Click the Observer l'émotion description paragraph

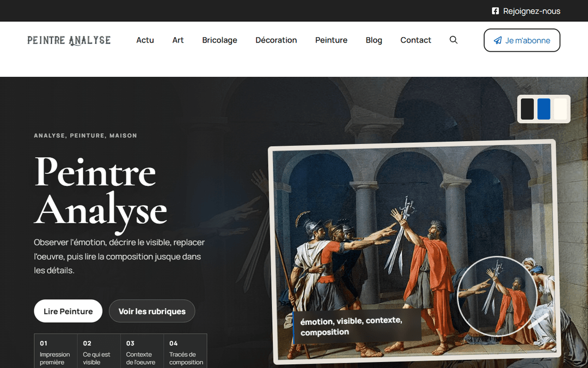coord(119,256)
